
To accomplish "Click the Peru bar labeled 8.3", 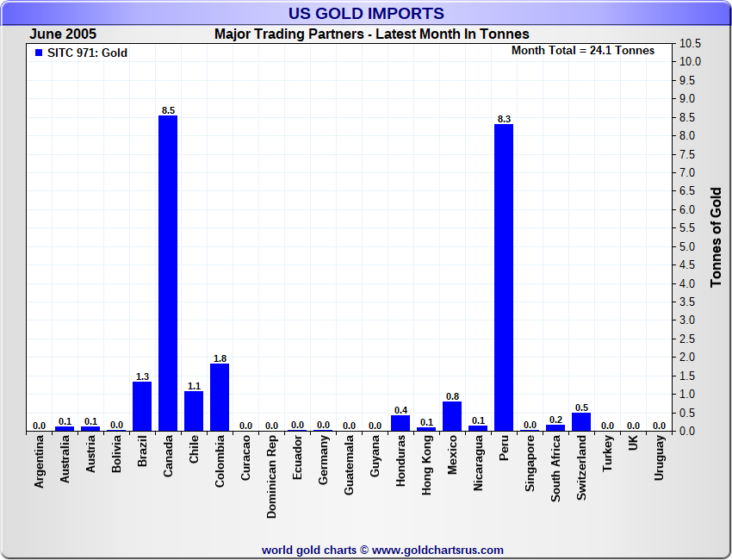I will click(504, 277).
